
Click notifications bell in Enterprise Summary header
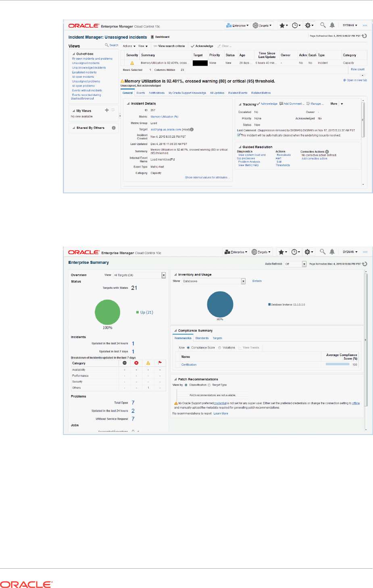pyautogui.click(x=332, y=252)
